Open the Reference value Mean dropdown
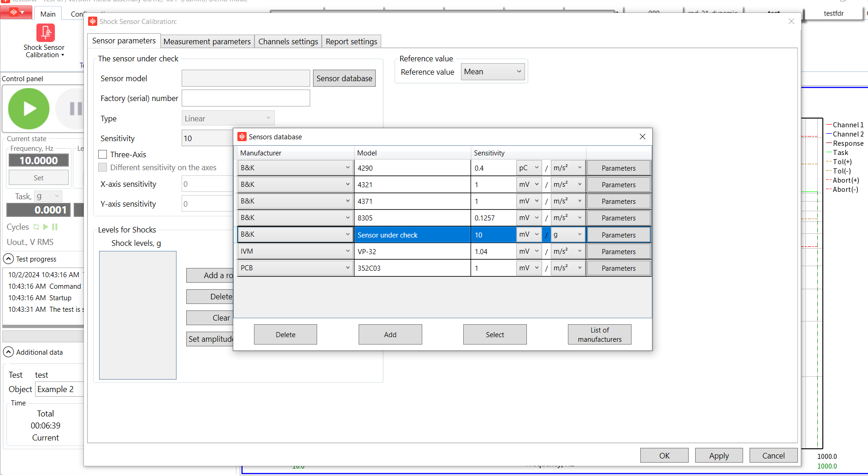 click(493, 71)
